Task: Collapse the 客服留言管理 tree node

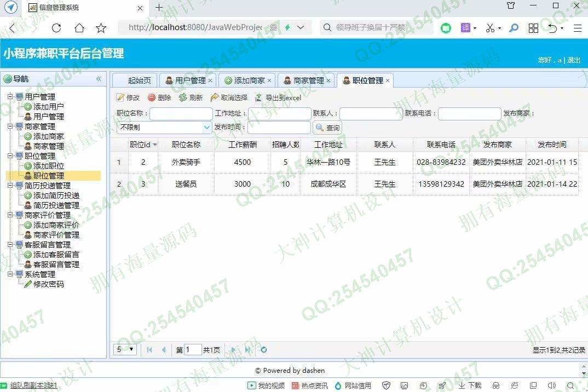Action: 10,244
